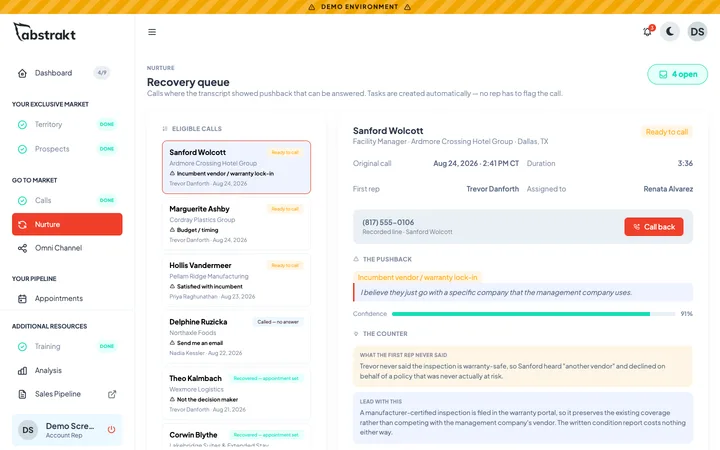The height and width of the screenshot is (450, 720).
Task: Open the DS user avatar menu
Action: click(697, 32)
